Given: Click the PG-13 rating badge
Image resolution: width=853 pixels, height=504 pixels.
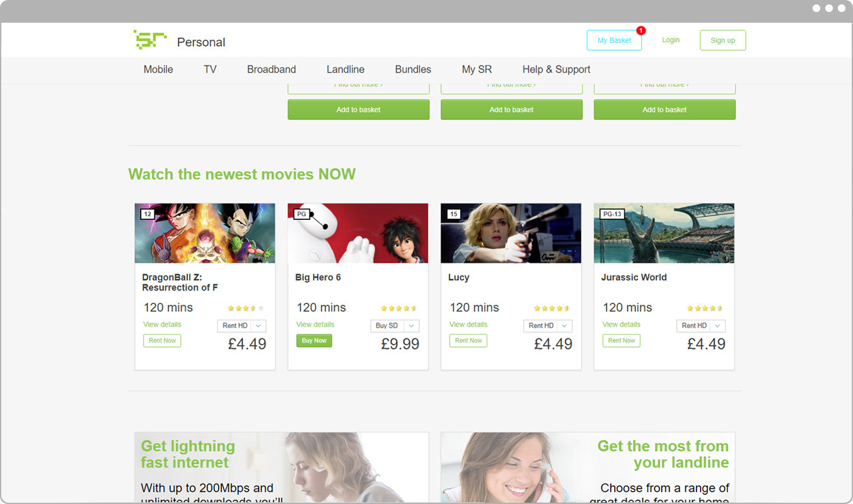Looking at the screenshot, I should click(612, 214).
